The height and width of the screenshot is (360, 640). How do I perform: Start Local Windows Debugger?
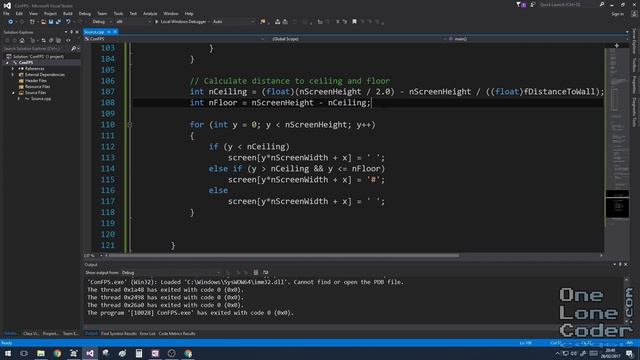[181, 22]
